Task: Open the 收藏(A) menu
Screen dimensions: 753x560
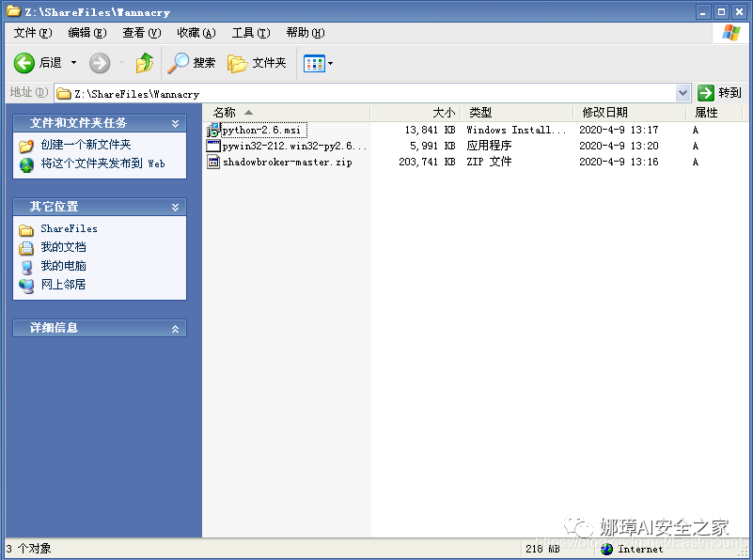Action: [x=196, y=33]
